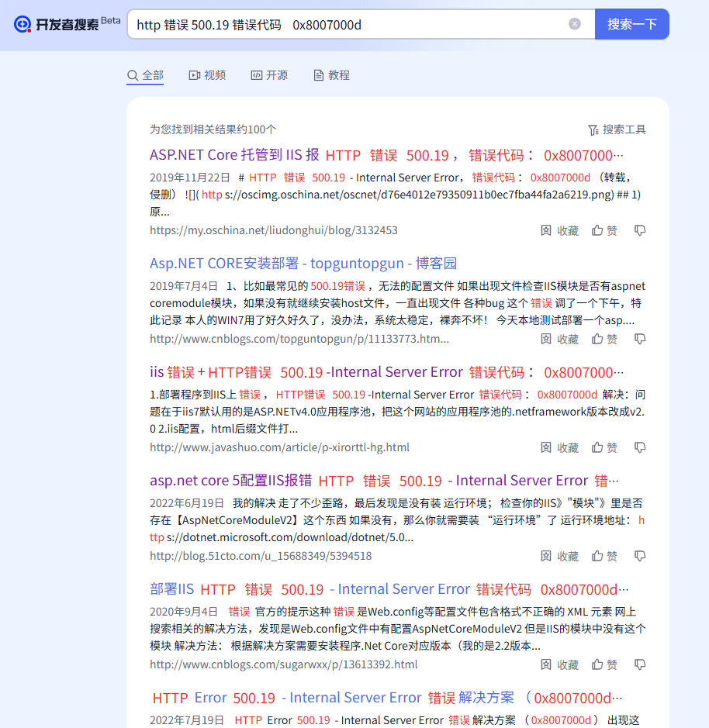Open 部署IIS HTTP 错误 500.19 result title
The image size is (709, 728).
click(x=389, y=589)
